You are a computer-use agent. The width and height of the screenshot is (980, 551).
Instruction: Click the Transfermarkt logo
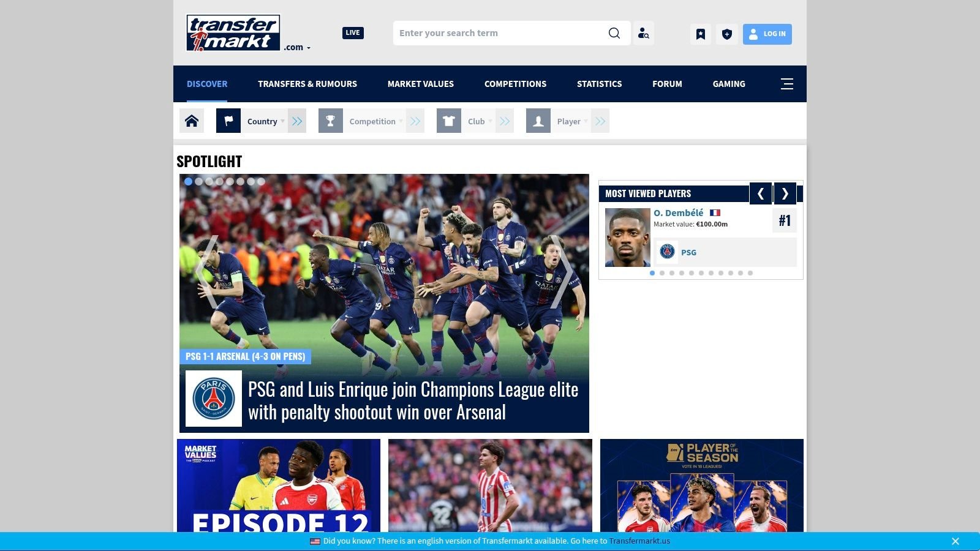233,33
